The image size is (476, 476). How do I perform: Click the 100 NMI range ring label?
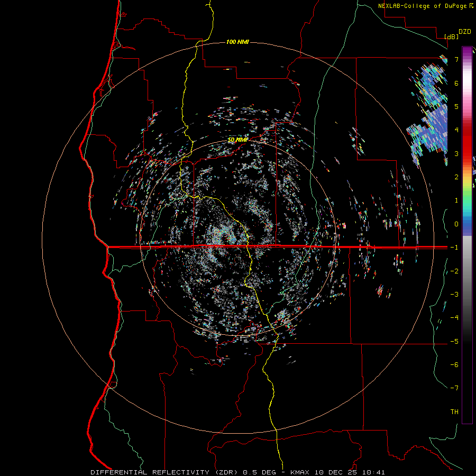point(237,42)
